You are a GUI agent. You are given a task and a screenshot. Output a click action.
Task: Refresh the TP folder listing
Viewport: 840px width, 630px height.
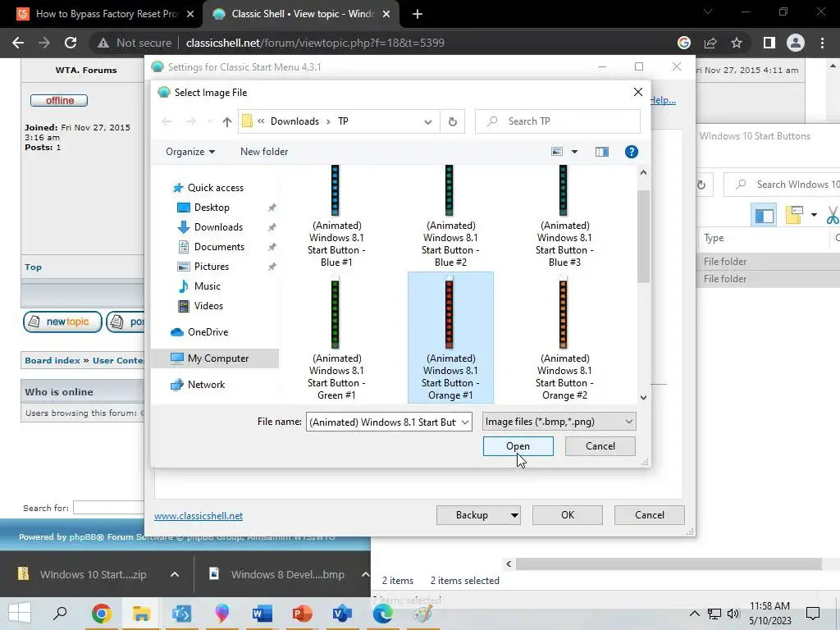[x=453, y=121]
